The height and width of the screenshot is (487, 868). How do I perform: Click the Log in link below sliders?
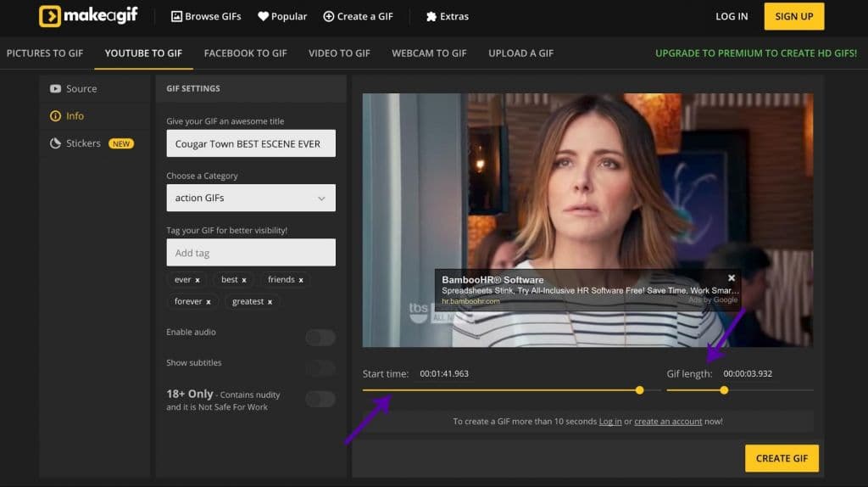tap(610, 422)
